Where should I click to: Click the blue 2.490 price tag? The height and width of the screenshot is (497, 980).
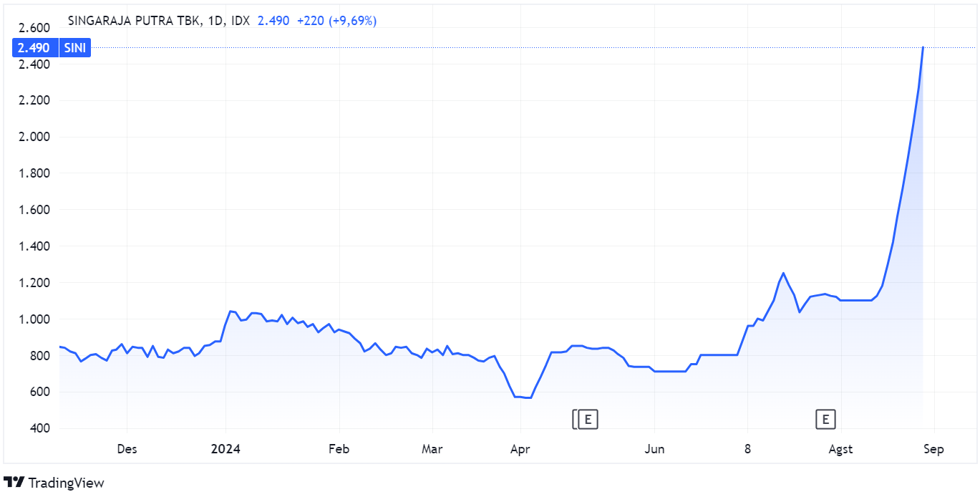tap(34, 48)
